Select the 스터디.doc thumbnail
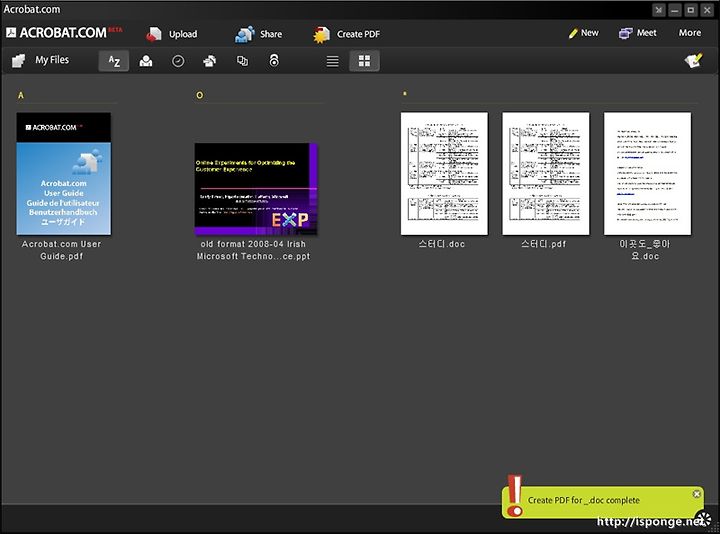 [444, 174]
